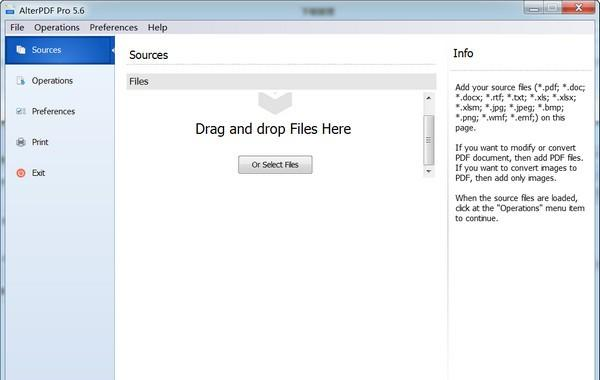The width and height of the screenshot is (600, 380).
Task: Click the files list scrollbar thumb
Action: 429,140
